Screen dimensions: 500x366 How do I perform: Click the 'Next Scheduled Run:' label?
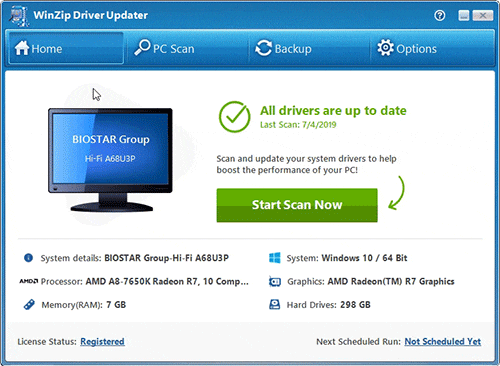point(358,342)
